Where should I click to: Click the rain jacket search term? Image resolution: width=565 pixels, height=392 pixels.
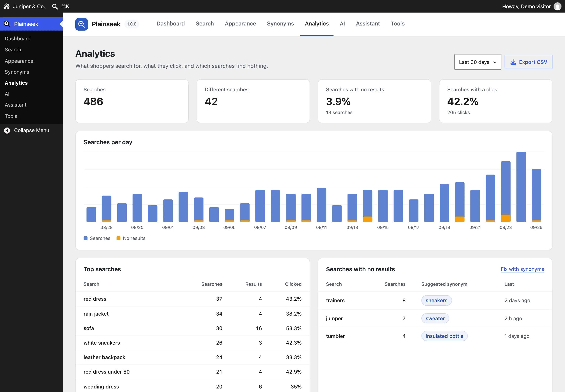(x=96, y=314)
